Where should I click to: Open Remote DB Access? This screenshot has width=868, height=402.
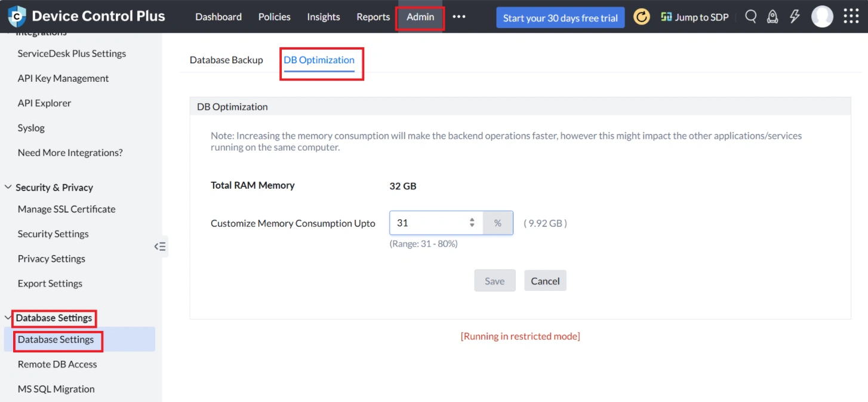[x=57, y=364]
